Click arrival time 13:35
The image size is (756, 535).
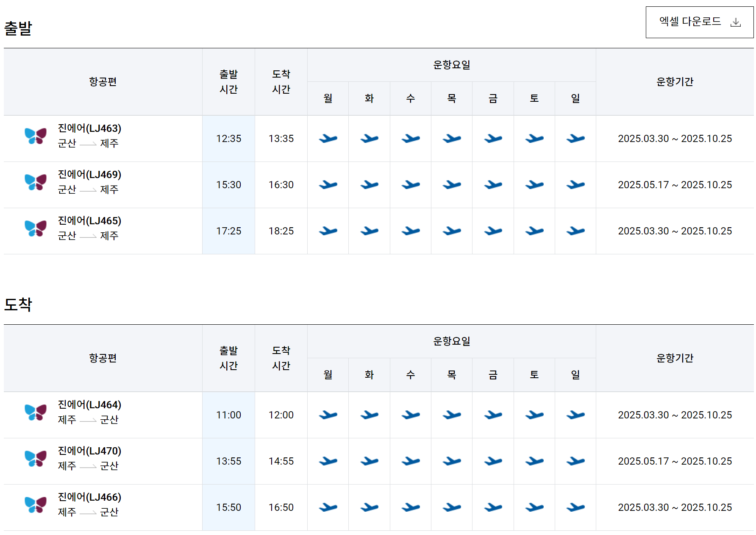281,139
